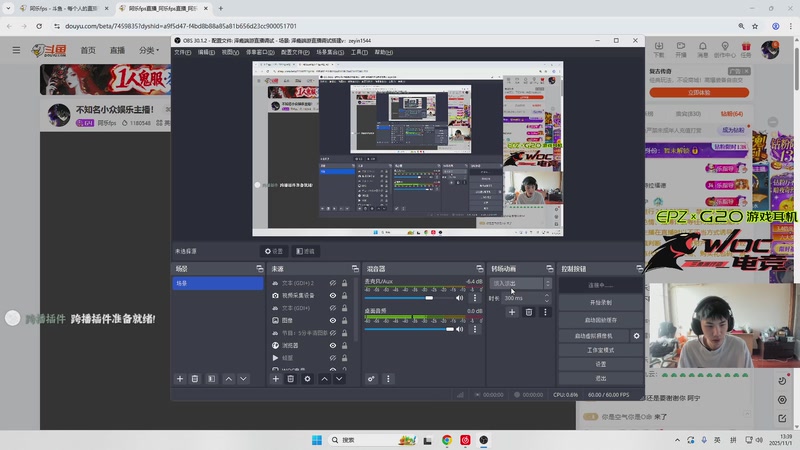Enable 工作室模式 studio mode button
The width and height of the screenshot is (800, 450).
(601, 350)
